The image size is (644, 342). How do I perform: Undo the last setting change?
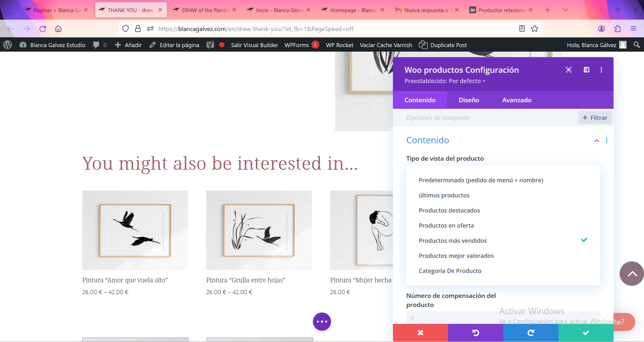(x=475, y=332)
